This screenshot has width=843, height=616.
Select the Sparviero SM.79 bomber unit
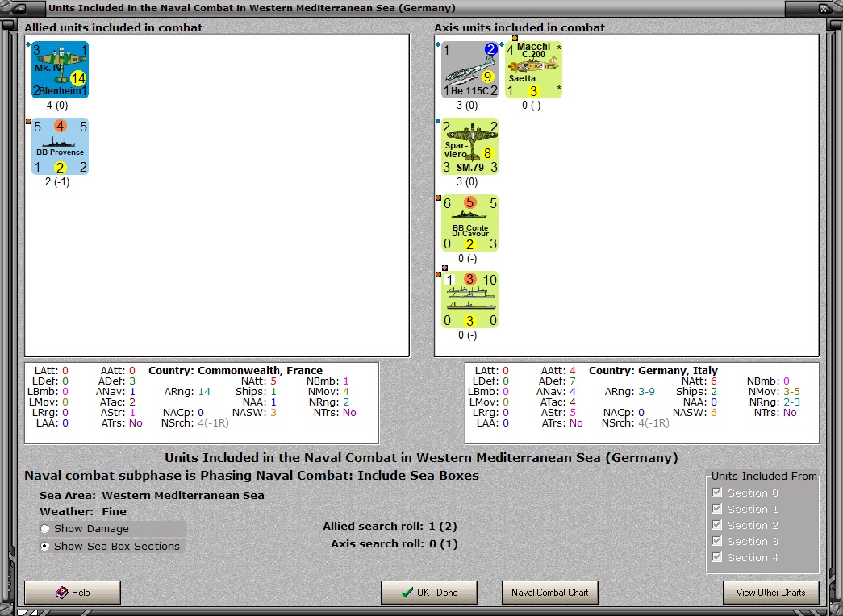[469, 146]
